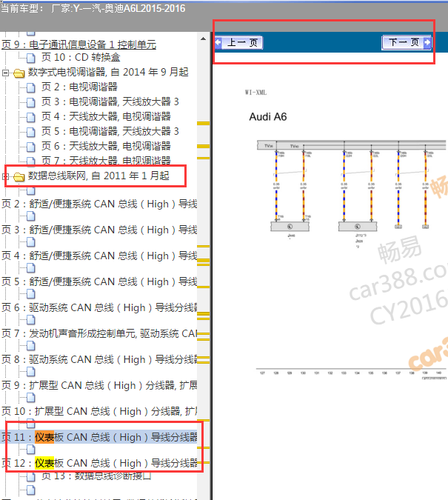
Task: Click page icon under 页 5：舒适/便捷系统
Action: (31, 294)
